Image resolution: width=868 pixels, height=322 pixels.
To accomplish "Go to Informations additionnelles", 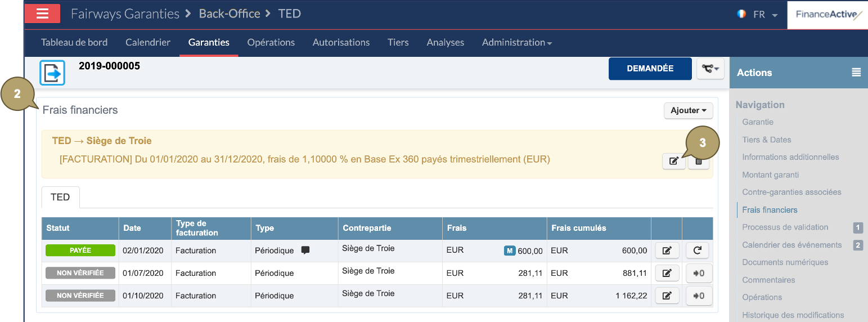I will click(790, 157).
